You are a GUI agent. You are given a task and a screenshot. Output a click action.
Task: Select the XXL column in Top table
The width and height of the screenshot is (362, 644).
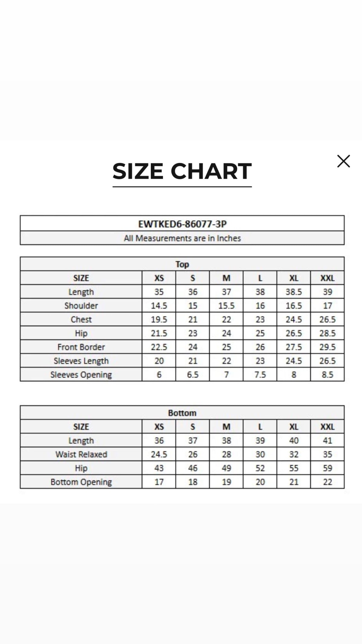click(327, 278)
